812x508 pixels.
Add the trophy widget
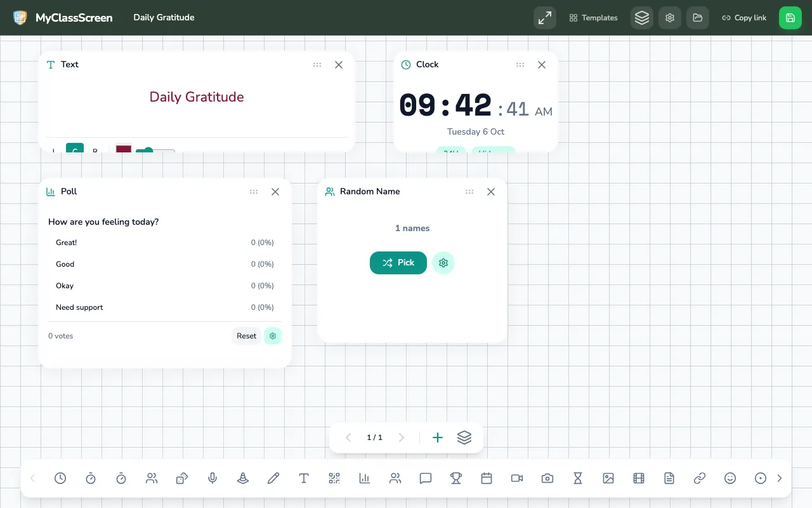[456, 478]
